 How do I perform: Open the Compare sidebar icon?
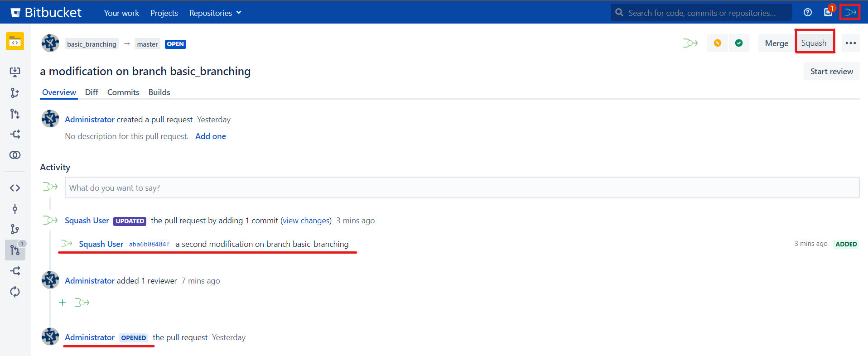click(x=15, y=155)
